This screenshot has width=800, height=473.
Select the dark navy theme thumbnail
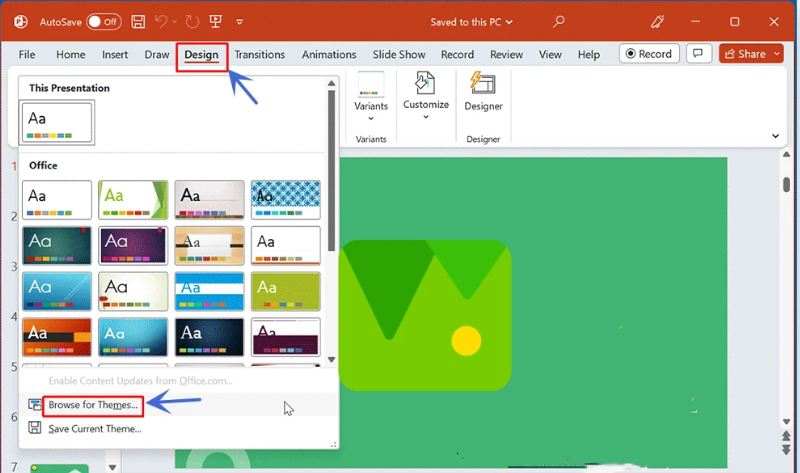pos(209,337)
